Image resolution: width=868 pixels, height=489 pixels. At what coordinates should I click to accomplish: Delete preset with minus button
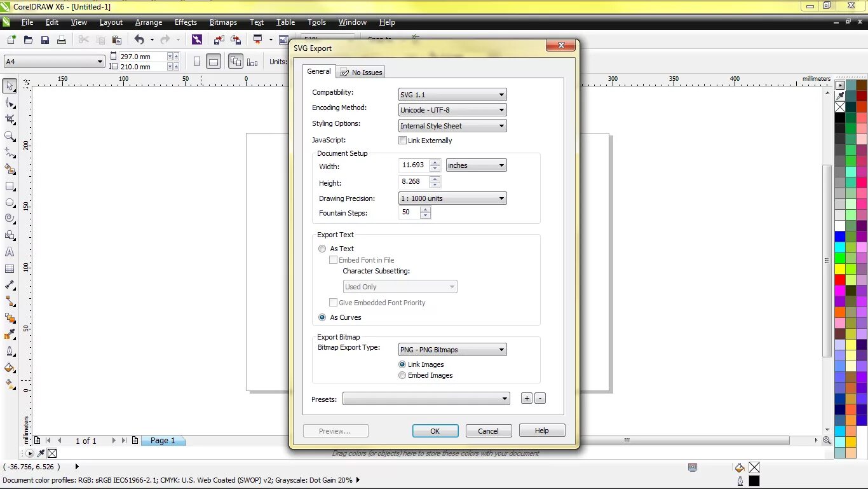coord(540,399)
